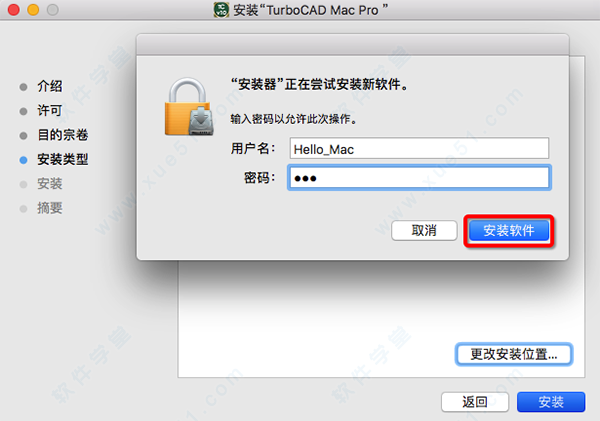Click the TurboCAD package icon in the title bar
Screen dimensions: 600x421
point(222,10)
